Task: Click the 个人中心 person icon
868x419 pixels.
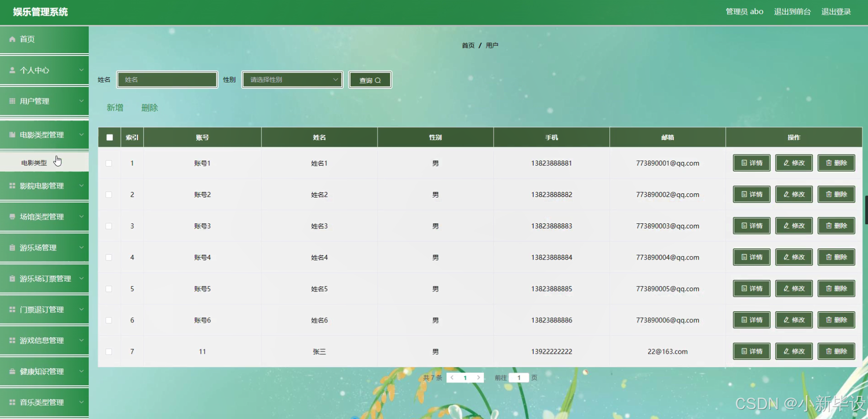Action: pyautogui.click(x=12, y=70)
